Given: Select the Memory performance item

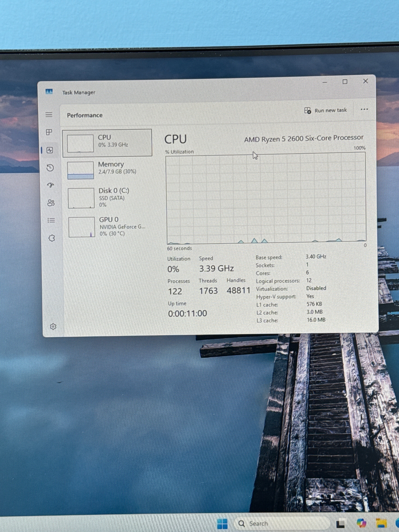Looking at the screenshot, I should (108, 170).
